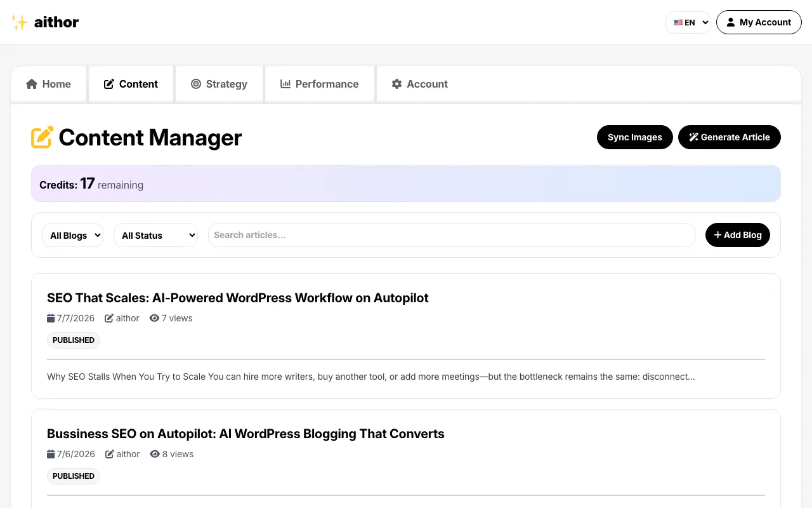Click the Home tab house icon
This screenshot has width=812, height=508.
click(x=32, y=84)
